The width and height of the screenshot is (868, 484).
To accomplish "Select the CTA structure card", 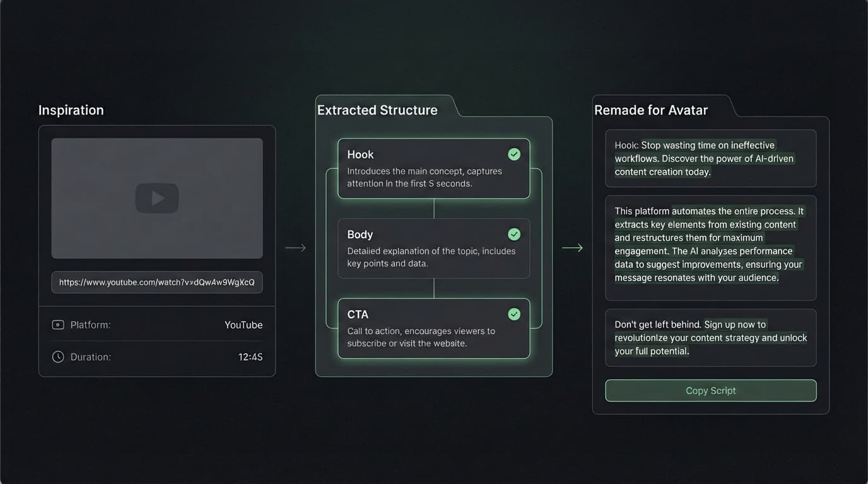I will pos(433,328).
